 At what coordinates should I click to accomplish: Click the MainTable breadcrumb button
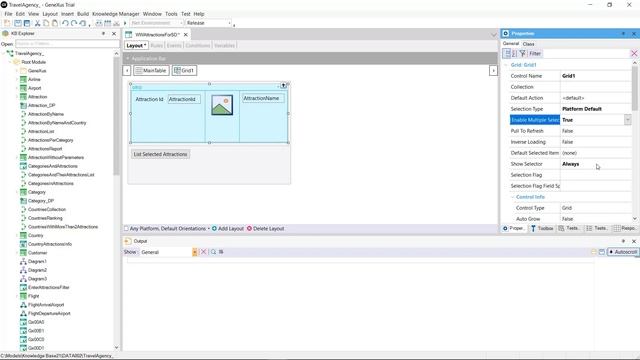tap(151, 71)
